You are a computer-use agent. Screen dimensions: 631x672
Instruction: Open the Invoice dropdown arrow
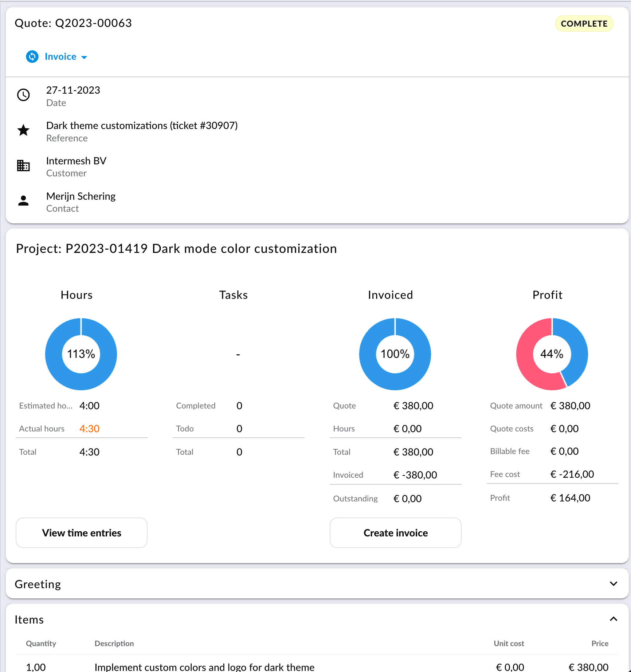click(84, 57)
